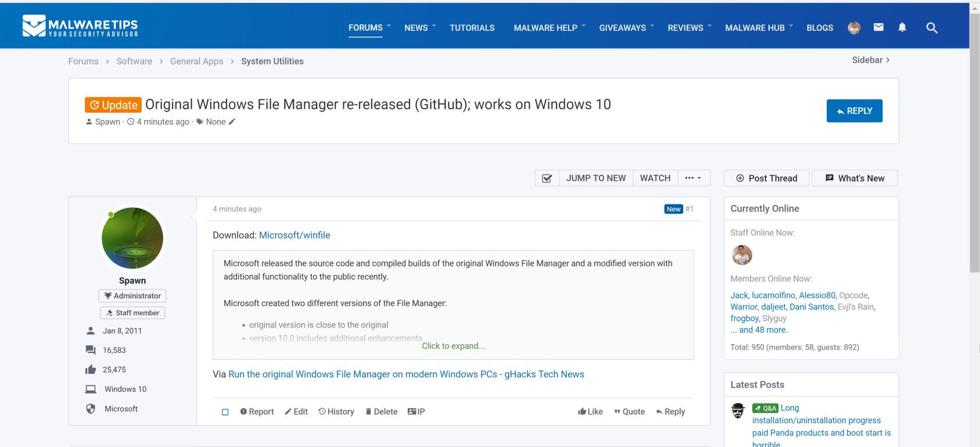Click the search magnifier icon
Image resolution: width=980 pixels, height=447 pixels.
[x=932, y=28]
